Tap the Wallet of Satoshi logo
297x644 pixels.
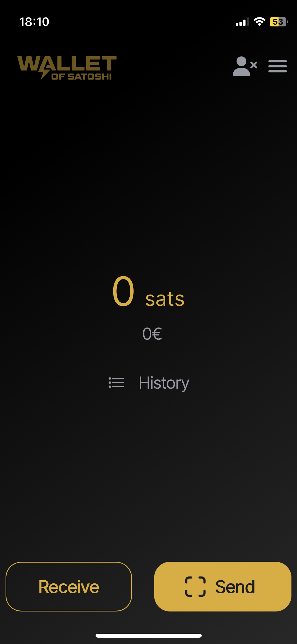point(67,67)
